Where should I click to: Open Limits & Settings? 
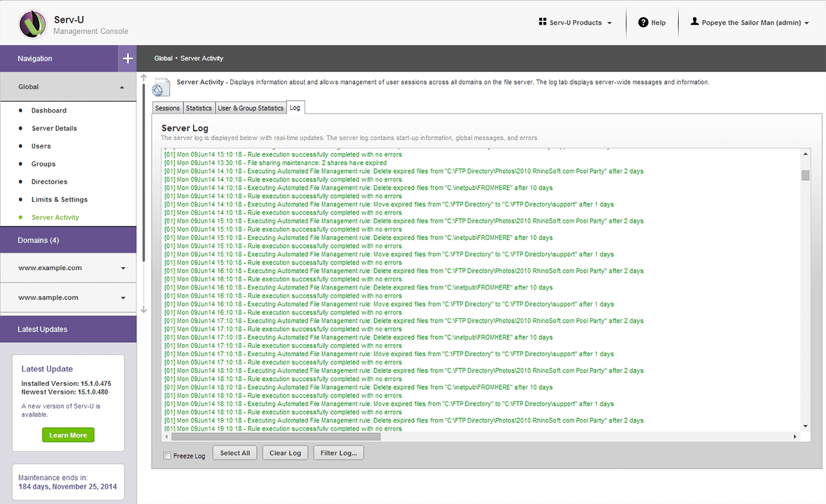59,199
